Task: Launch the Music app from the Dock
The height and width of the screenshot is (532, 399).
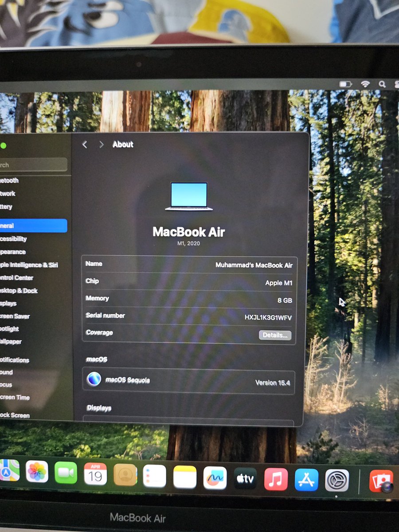Action: click(x=276, y=480)
